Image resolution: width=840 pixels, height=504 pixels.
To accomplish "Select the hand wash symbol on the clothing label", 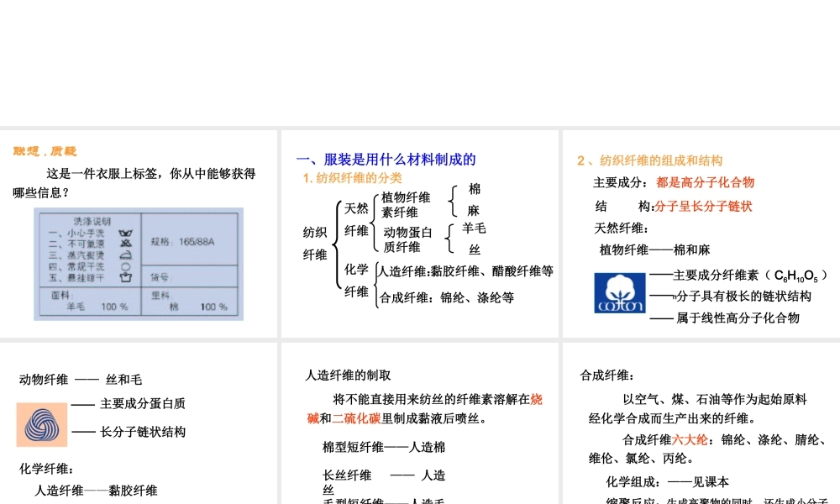I will pos(125,233).
